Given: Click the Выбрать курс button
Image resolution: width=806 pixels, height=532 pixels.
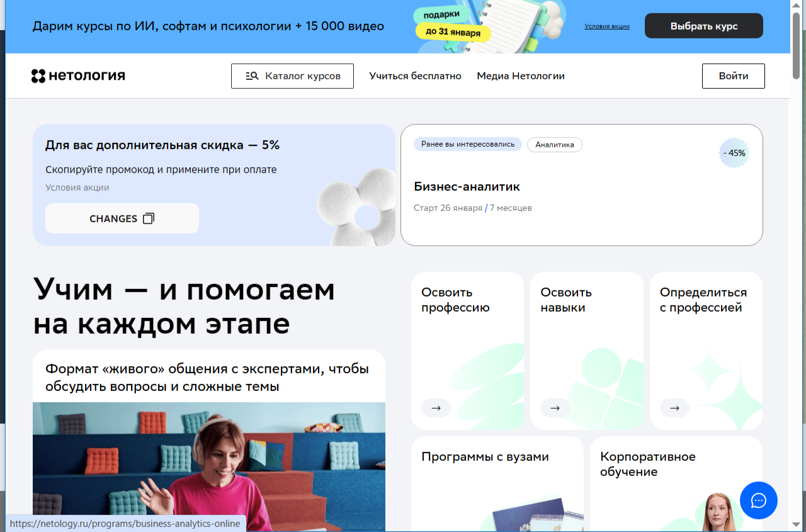Looking at the screenshot, I should point(703,26).
